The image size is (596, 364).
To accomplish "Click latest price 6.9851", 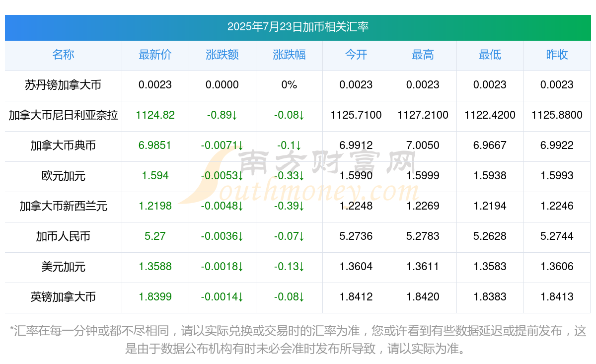I will click(155, 146).
